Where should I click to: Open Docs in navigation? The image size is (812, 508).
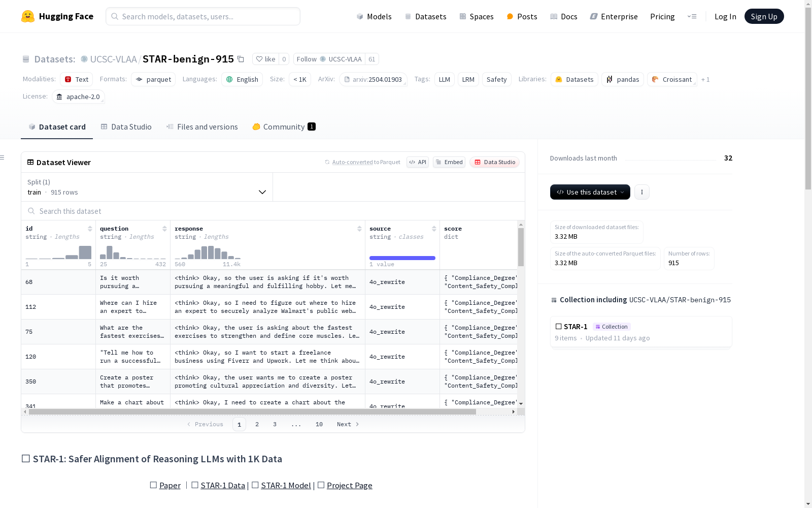[x=564, y=16]
